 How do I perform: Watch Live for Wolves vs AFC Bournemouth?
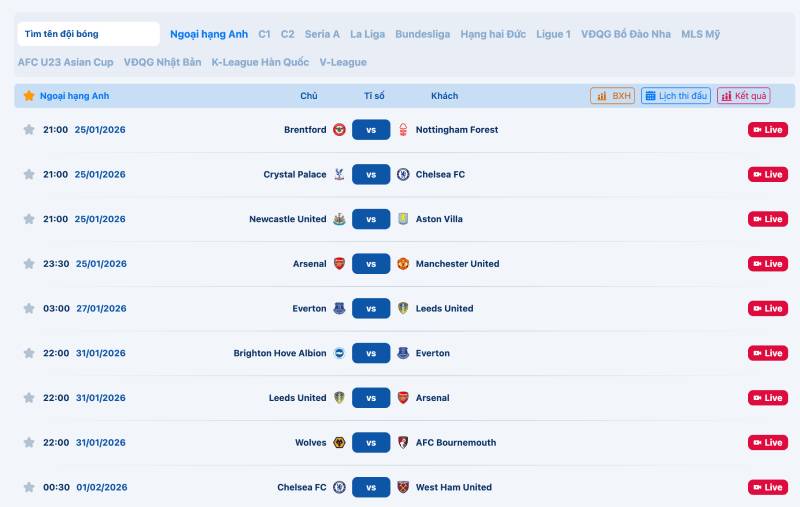tap(768, 442)
